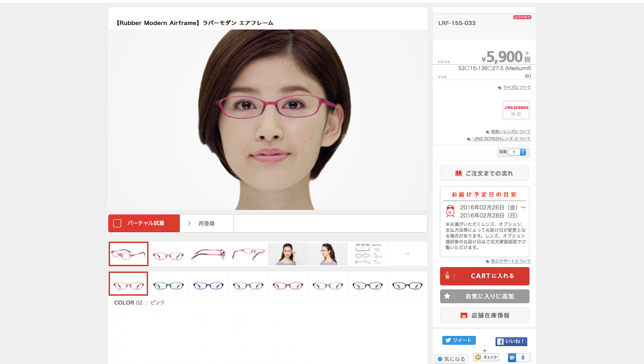Open the サイズについて link

coord(517,88)
